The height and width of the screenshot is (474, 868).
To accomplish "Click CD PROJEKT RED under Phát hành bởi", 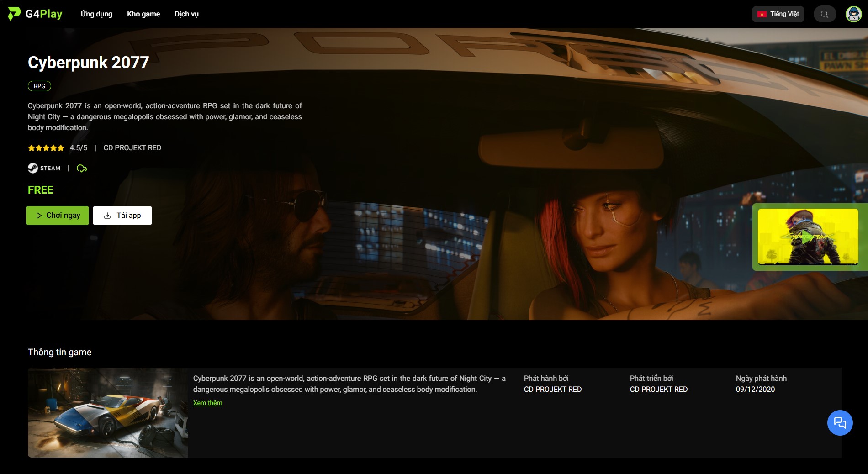I will coord(553,390).
